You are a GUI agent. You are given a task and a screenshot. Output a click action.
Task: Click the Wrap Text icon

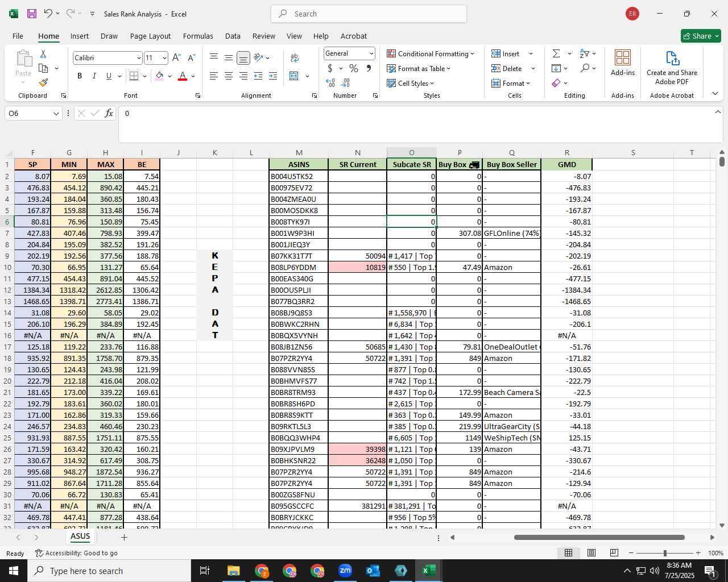click(x=295, y=57)
